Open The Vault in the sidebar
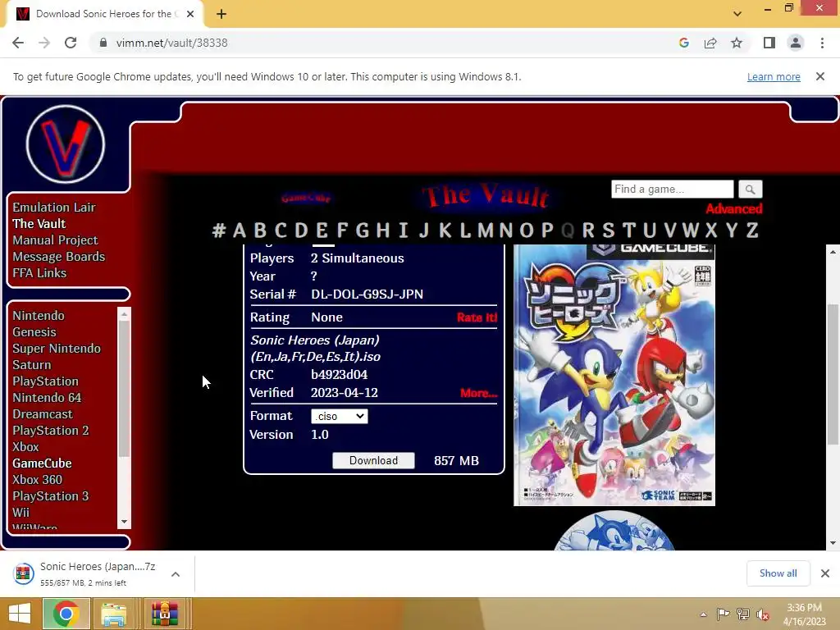The width and height of the screenshot is (840, 630). 39,224
